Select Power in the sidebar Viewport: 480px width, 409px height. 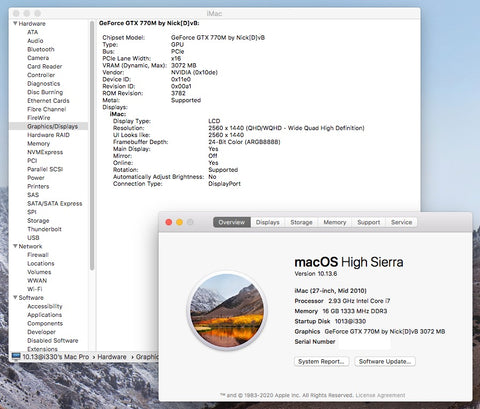(36, 178)
